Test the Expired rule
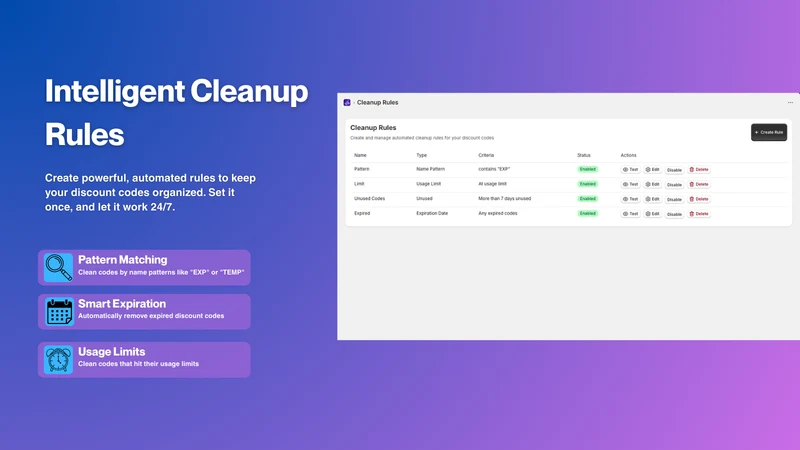This screenshot has height=450, width=800. pos(631,214)
